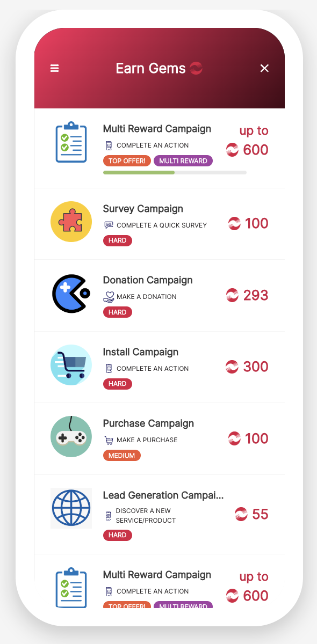Tap the 293 gems reward amount
Screen dimensions: 317x644
point(256,295)
